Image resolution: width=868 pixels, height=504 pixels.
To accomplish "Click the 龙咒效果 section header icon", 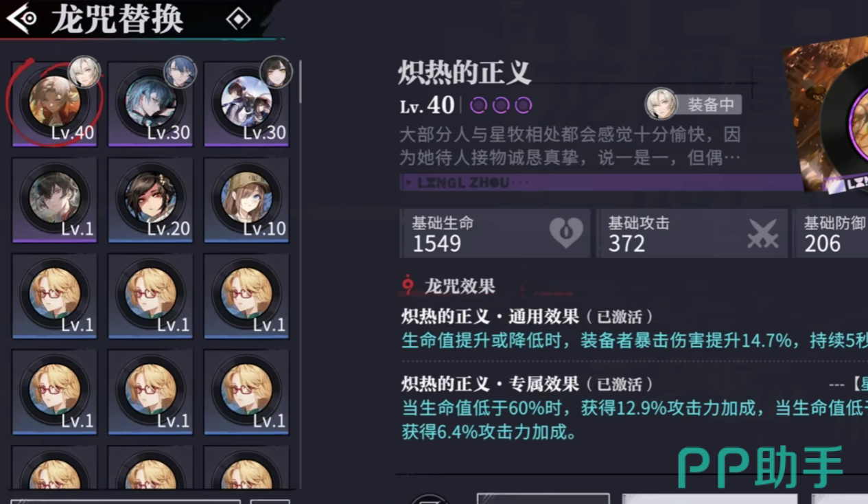I will coord(409,286).
